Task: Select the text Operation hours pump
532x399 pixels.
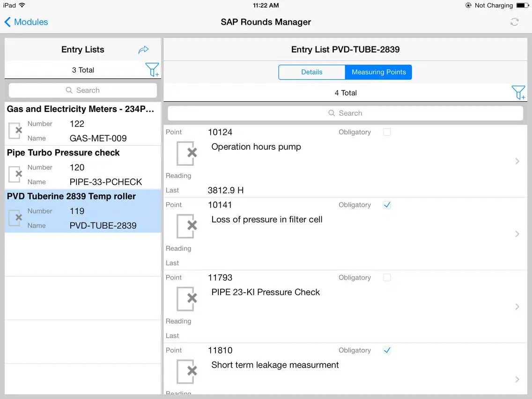Action: pyautogui.click(x=256, y=147)
